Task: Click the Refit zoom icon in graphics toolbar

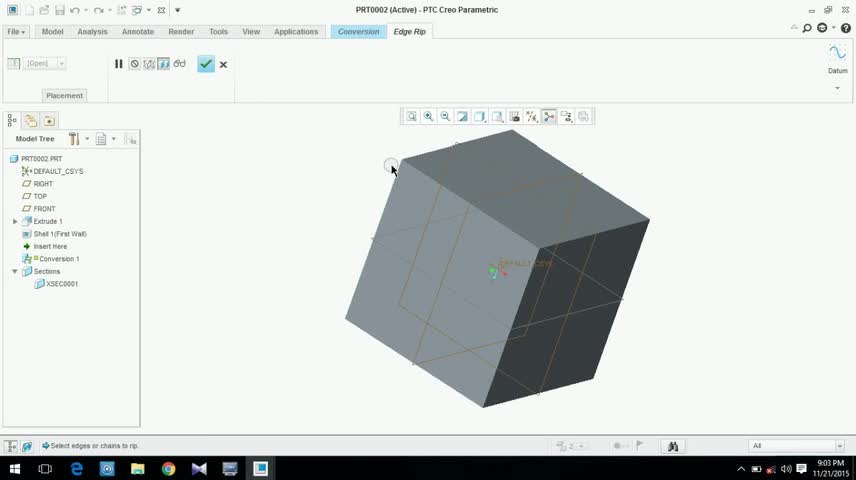Action: [x=412, y=116]
